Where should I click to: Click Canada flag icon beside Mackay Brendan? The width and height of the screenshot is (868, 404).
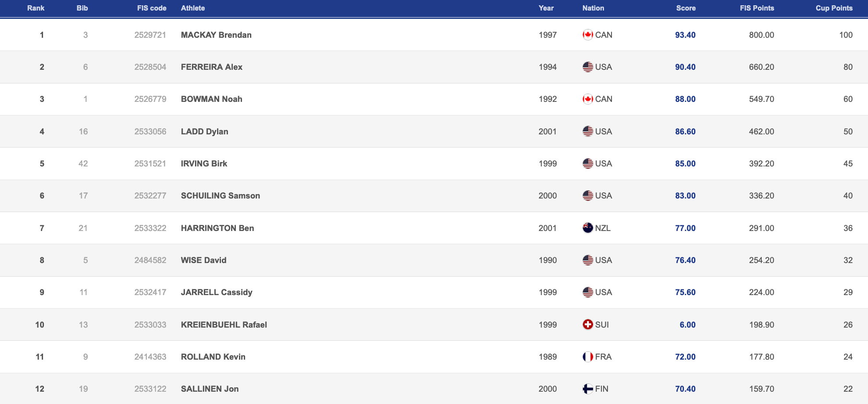point(588,35)
